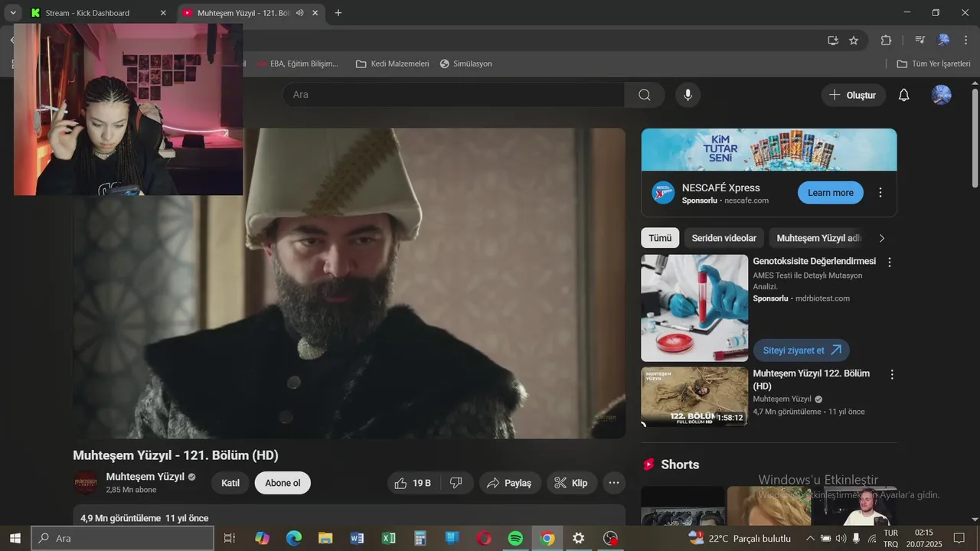Open Spotify from the taskbar
Screen dimensions: 980x551
(x=515, y=538)
